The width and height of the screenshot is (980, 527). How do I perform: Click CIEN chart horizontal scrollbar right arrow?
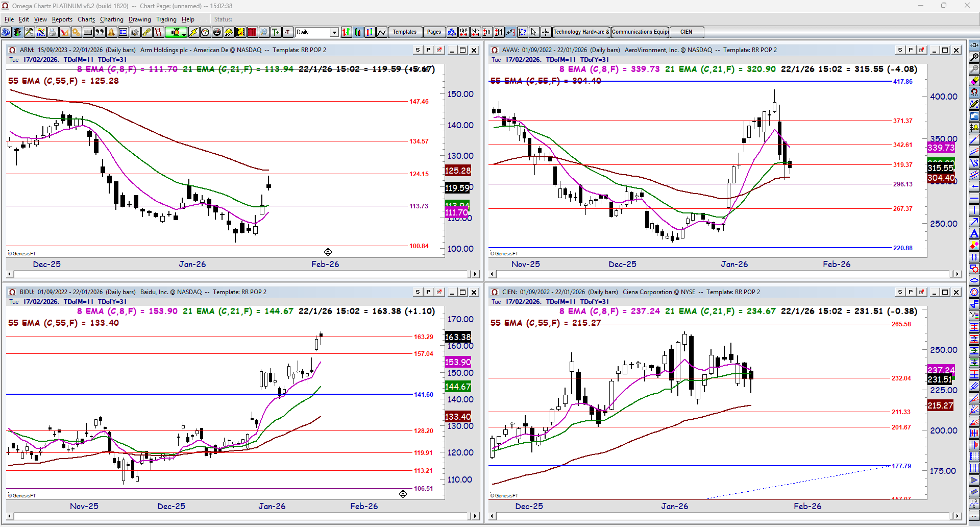(x=958, y=516)
